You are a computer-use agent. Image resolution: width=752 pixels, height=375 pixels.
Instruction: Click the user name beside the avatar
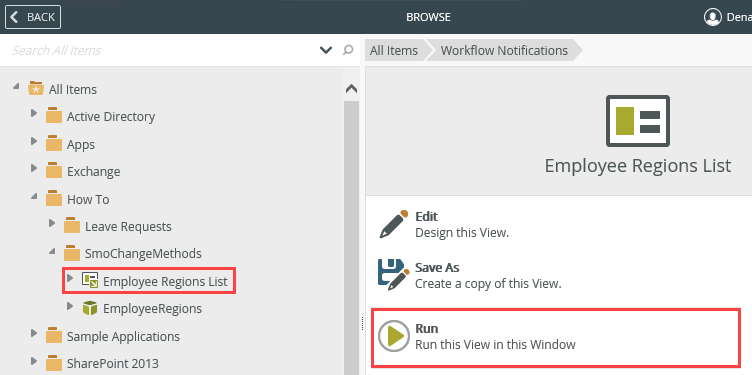tap(739, 17)
